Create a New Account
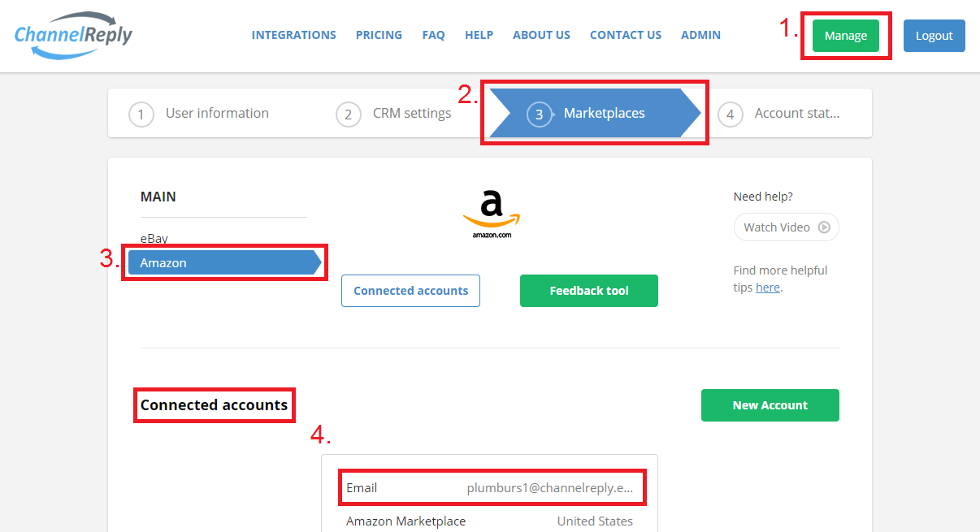 coord(770,404)
